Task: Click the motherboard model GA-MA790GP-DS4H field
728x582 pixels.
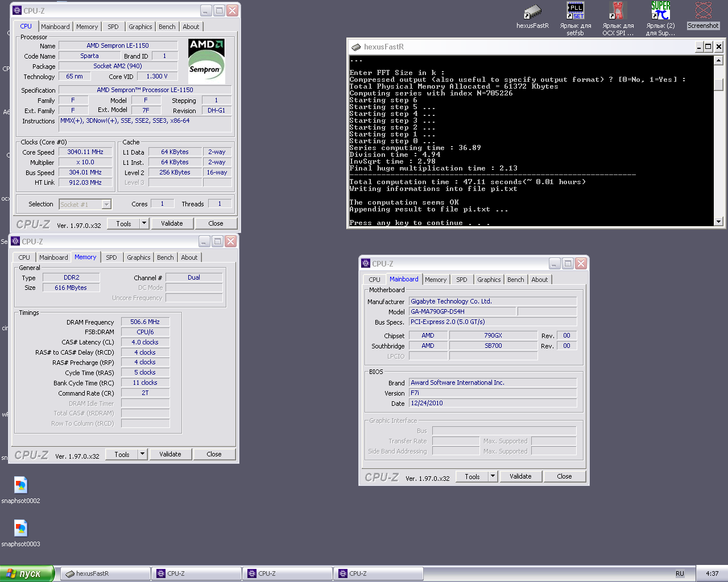Action: point(462,311)
